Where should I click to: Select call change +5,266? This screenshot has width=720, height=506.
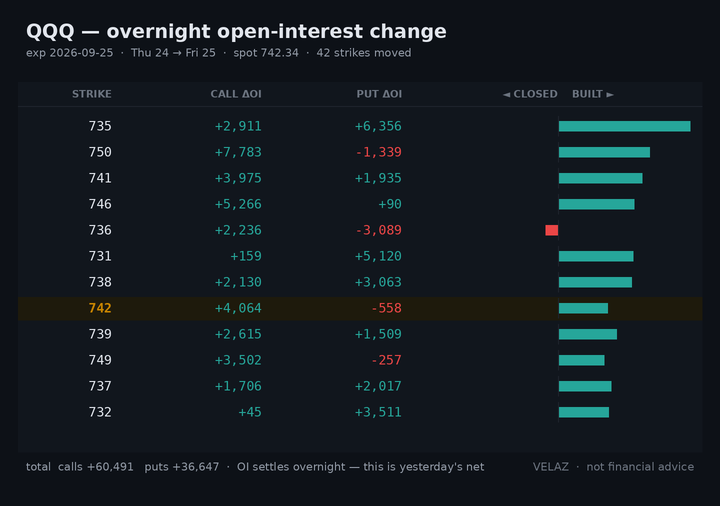tap(238, 204)
